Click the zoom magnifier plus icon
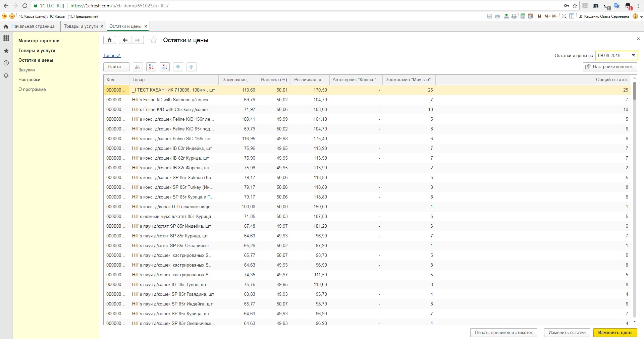Viewport: 644px width, 339px height. click(x=564, y=16)
